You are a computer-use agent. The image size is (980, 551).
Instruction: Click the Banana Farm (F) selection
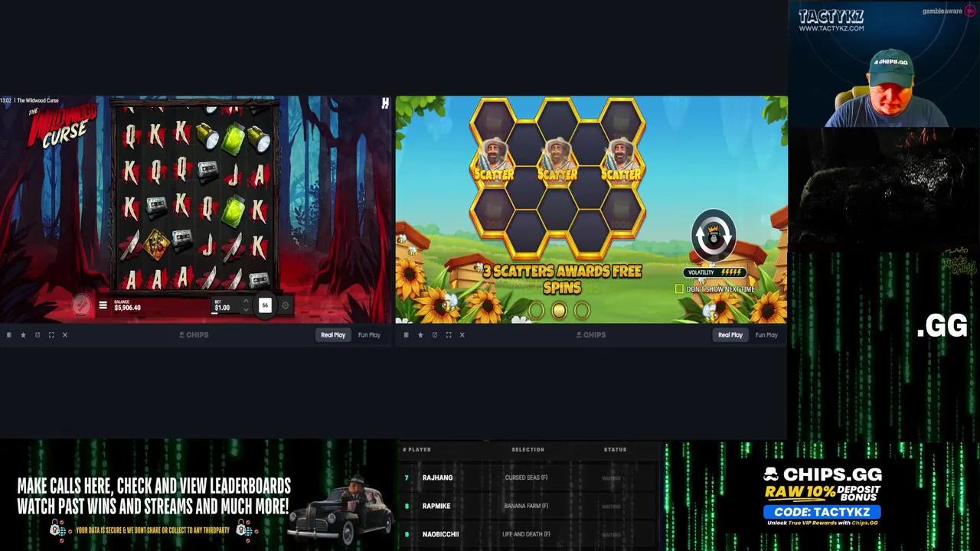point(526,506)
